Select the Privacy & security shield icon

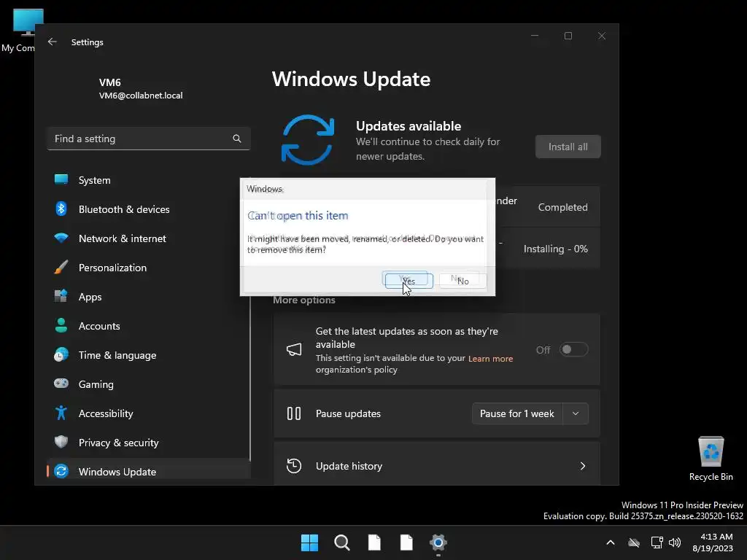click(x=61, y=442)
